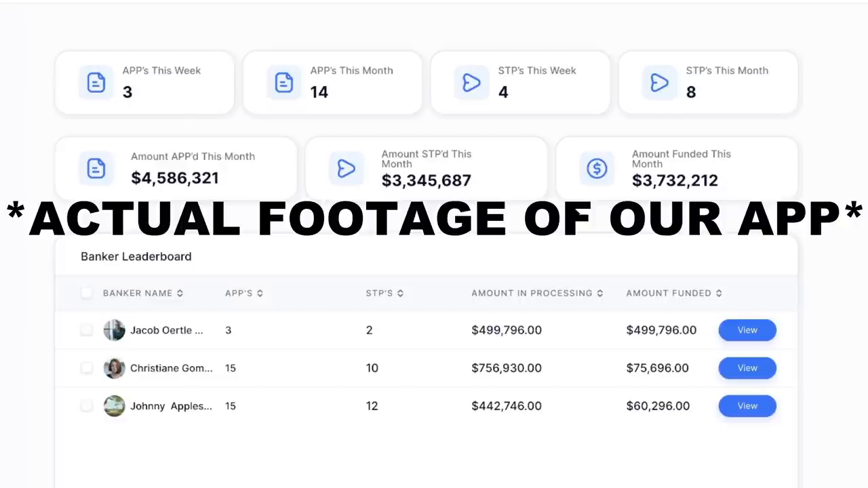
Task: Sort by Amount Funded column arrows
Action: click(x=719, y=293)
